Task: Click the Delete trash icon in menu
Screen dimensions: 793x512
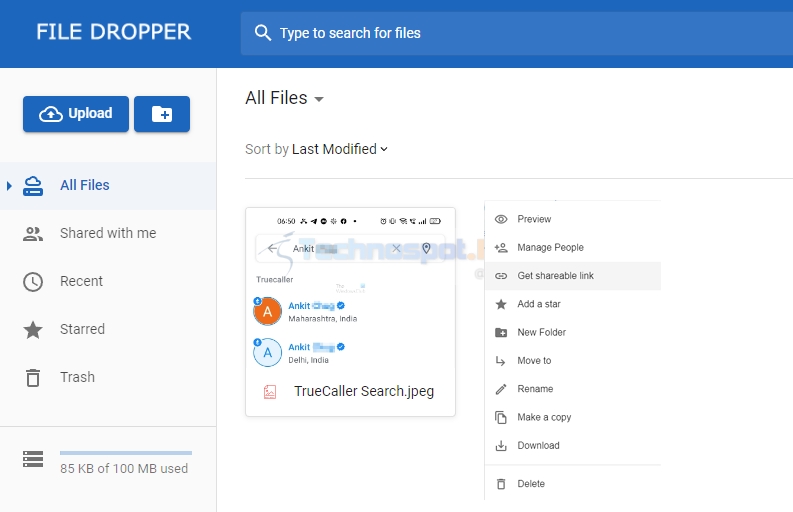Action: point(501,484)
